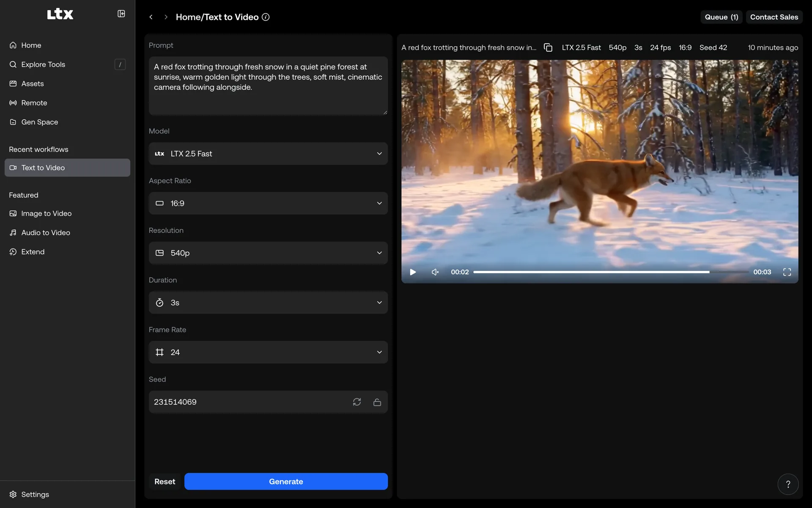The image size is (812, 508).
Task: Open the info icon beside Text to Video
Action: [266, 17]
